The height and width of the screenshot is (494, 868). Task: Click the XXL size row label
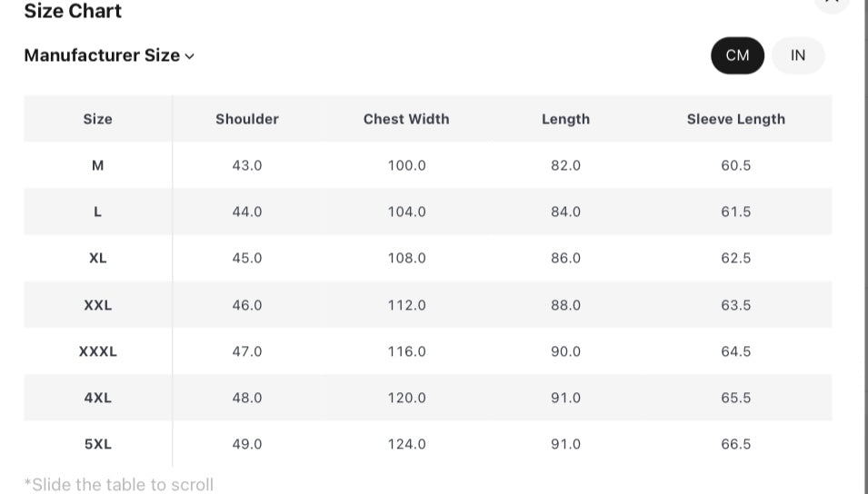(97, 305)
